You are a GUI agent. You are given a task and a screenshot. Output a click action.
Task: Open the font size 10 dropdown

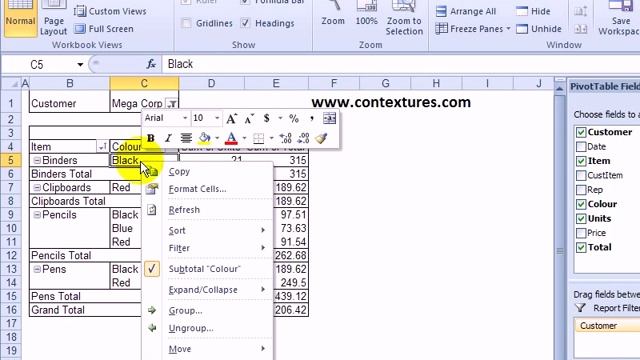[x=217, y=118]
